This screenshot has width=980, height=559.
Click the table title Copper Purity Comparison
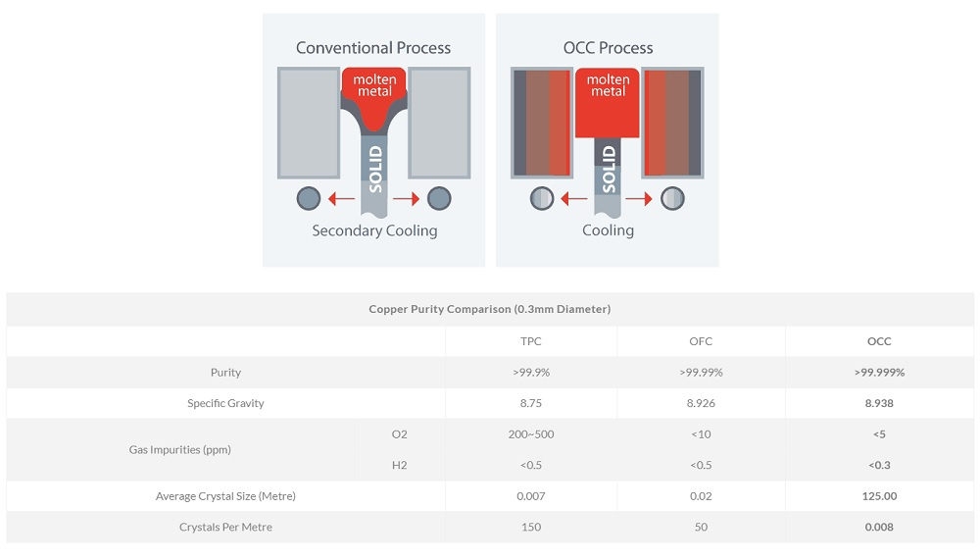[x=490, y=309]
